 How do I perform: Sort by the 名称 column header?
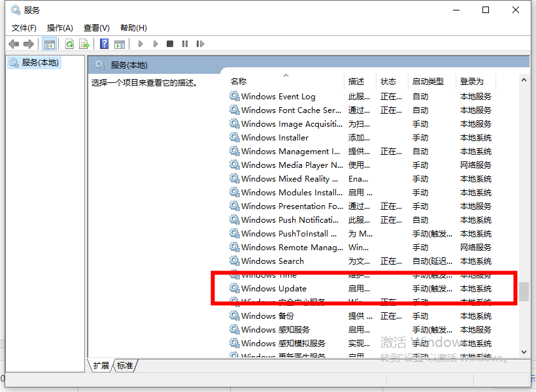[x=239, y=82]
